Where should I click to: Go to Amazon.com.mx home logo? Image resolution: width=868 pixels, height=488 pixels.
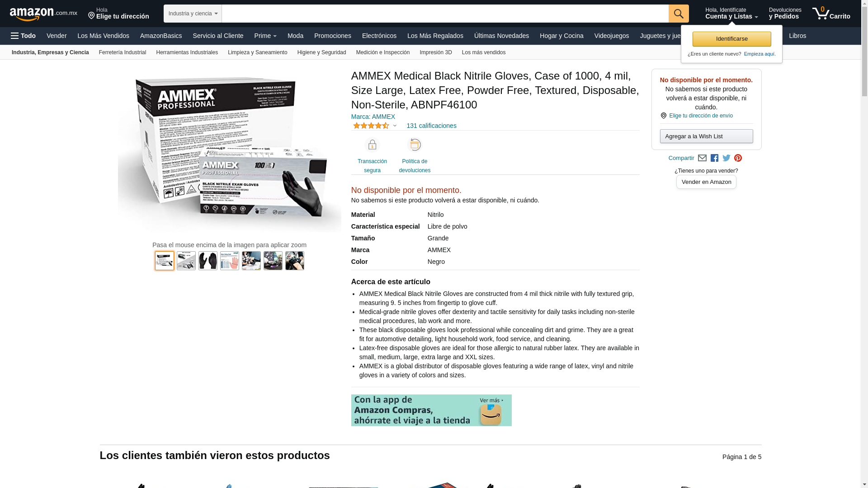[x=43, y=14]
